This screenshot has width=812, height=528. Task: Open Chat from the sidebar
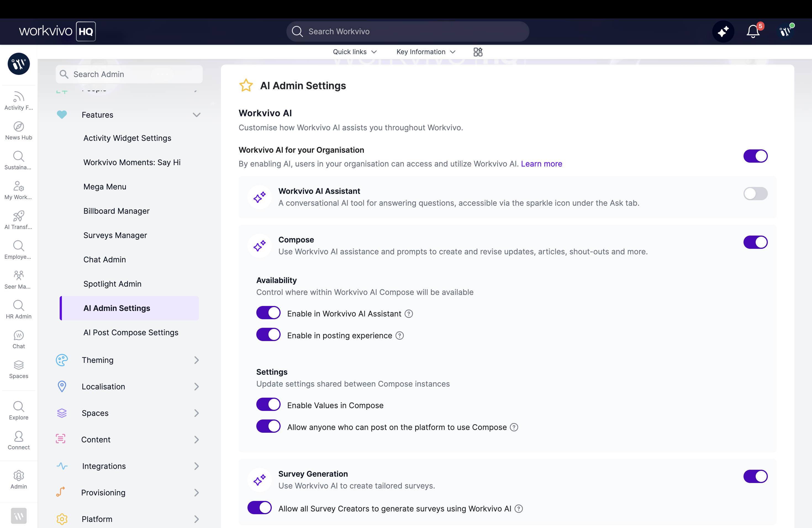point(19,339)
